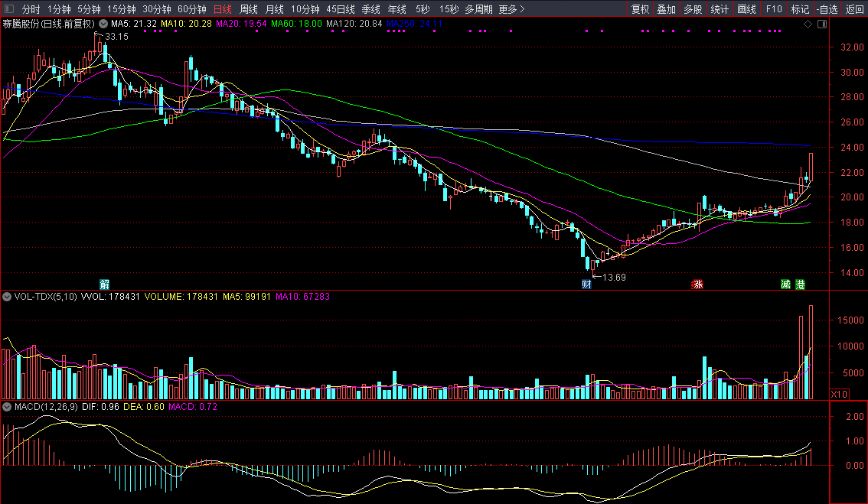Open 多周期 multi-period view

478,9
